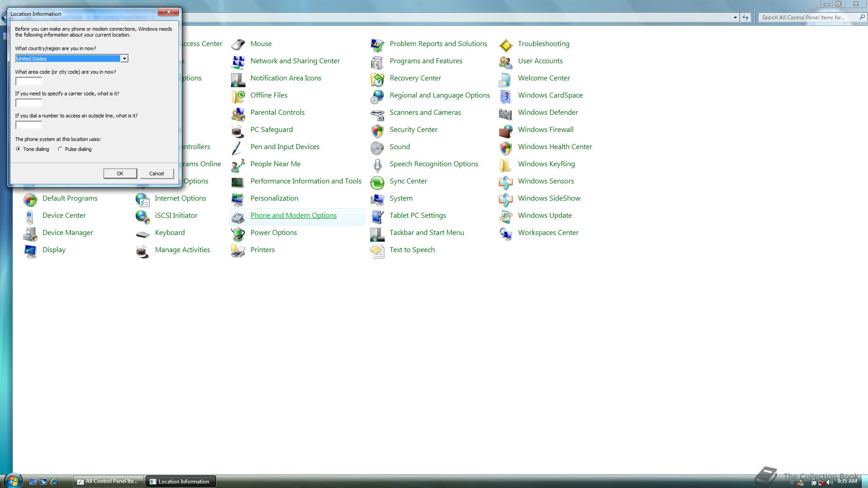868x488 pixels.
Task: Click OK in Location Information dialog
Action: pyautogui.click(x=120, y=174)
